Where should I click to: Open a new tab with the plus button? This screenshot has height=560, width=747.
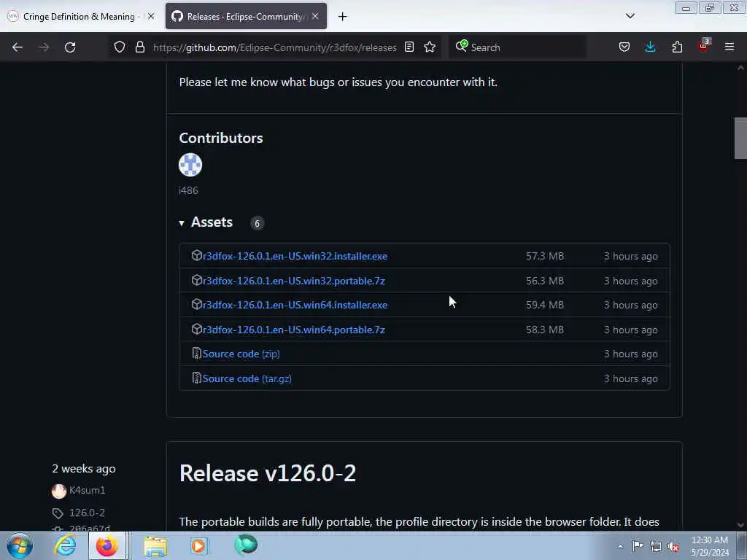coord(343,17)
